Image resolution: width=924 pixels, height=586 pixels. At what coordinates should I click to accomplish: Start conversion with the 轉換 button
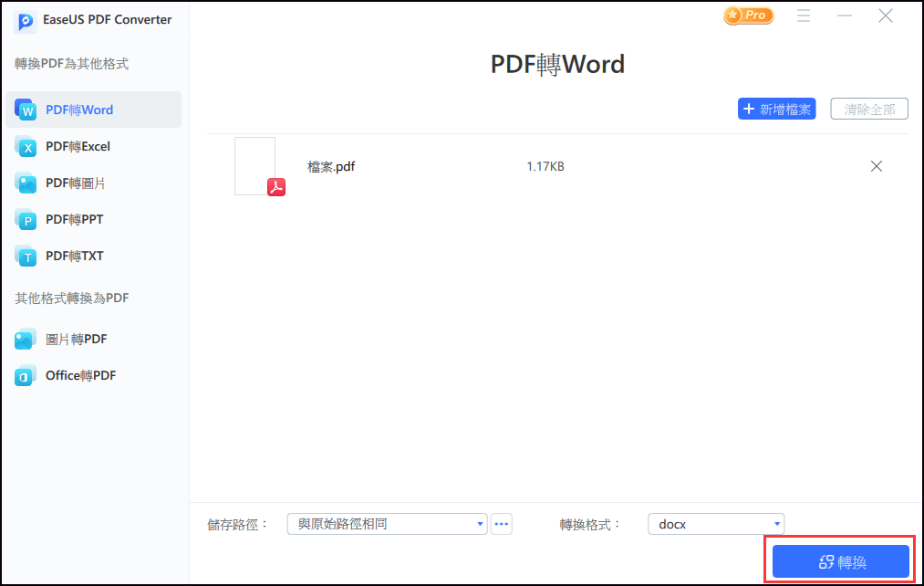point(839,561)
